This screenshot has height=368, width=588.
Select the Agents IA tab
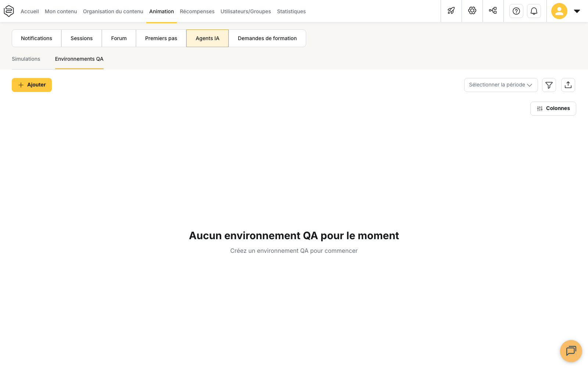pyautogui.click(x=208, y=38)
